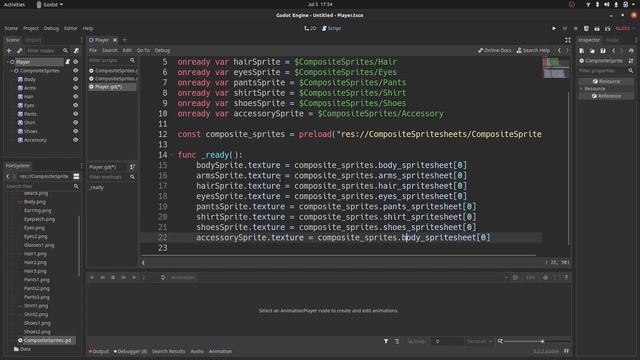Screen dimensions: 640x360
Task: Run the project with the Play button
Action: (x=554, y=29)
